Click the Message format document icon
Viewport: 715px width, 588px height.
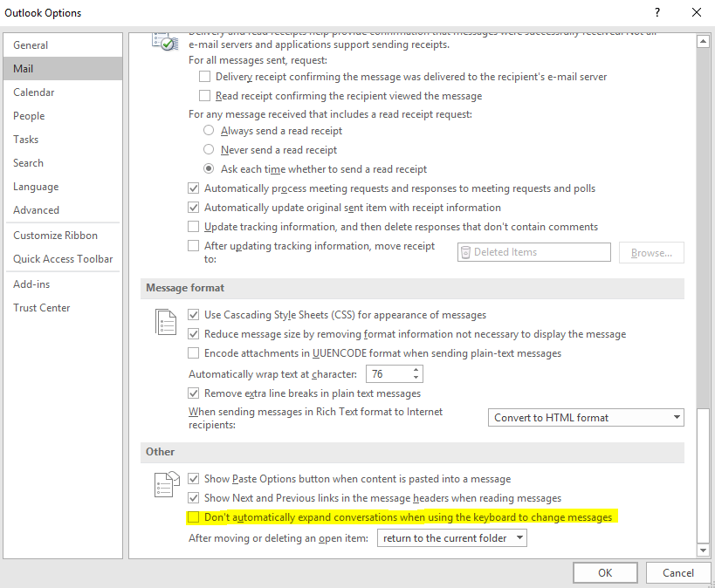(166, 322)
